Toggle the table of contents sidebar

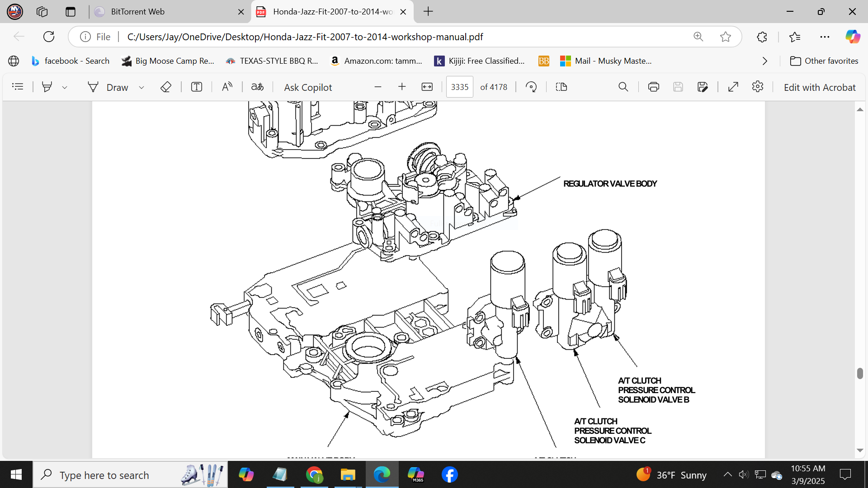pos(18,87)
